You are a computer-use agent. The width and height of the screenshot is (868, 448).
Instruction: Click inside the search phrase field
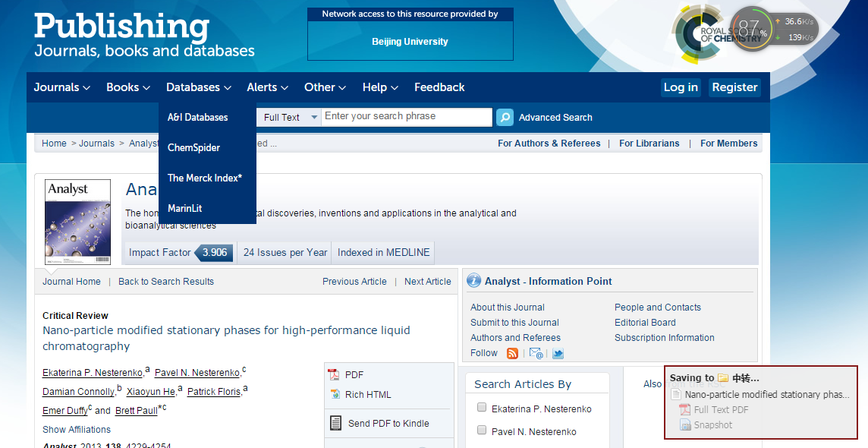[407, 117]
